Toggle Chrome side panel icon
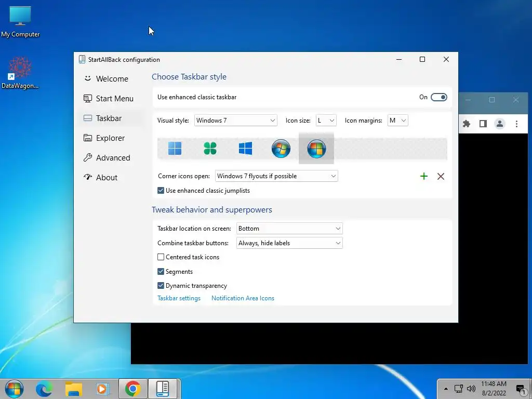Viewport: 532px width, 399px height. [x=483, y=124]
